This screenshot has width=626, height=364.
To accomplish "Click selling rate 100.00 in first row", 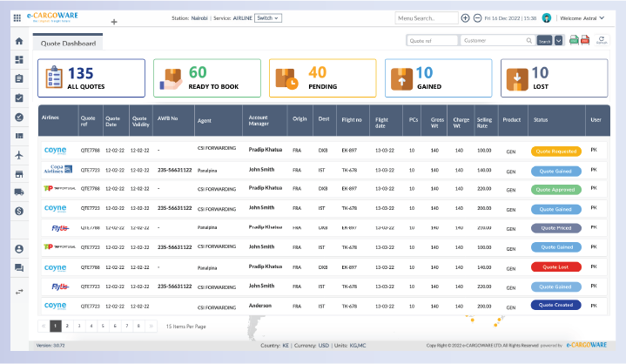I will 484,151.
